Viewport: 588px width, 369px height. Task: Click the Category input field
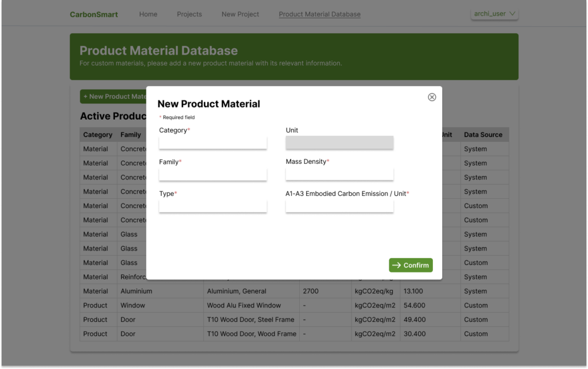[213, 143]
